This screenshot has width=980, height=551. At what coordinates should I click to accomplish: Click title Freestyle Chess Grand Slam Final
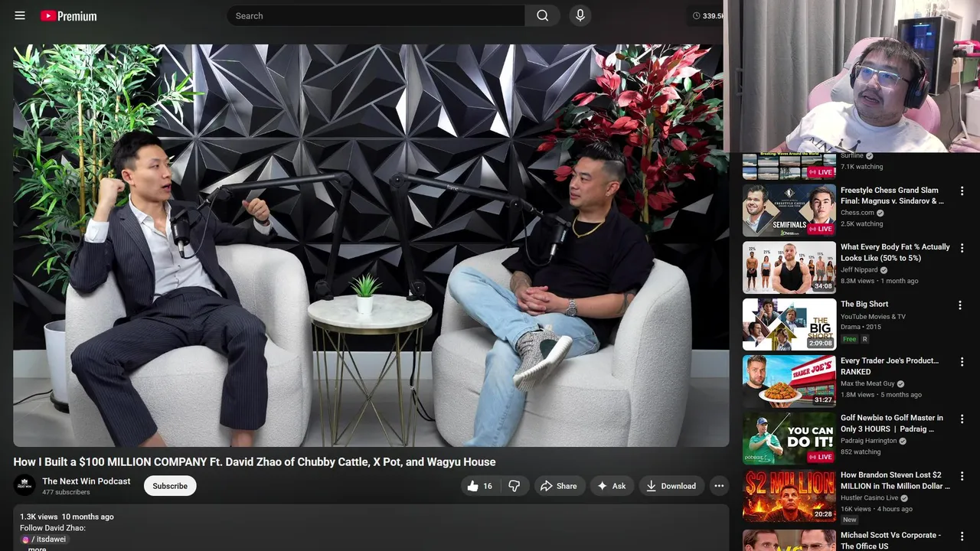(892, 196)
